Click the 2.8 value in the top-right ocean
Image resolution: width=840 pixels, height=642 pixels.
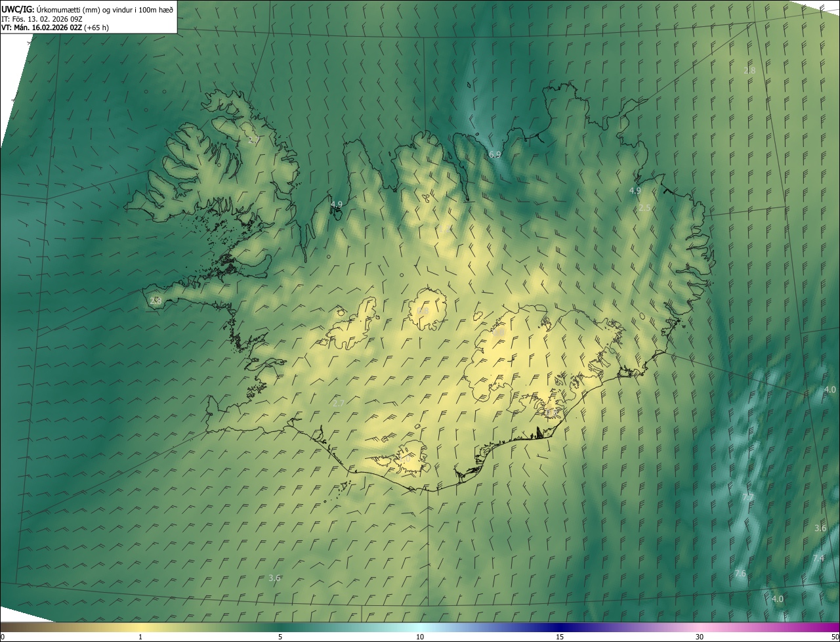click(749, 70)
